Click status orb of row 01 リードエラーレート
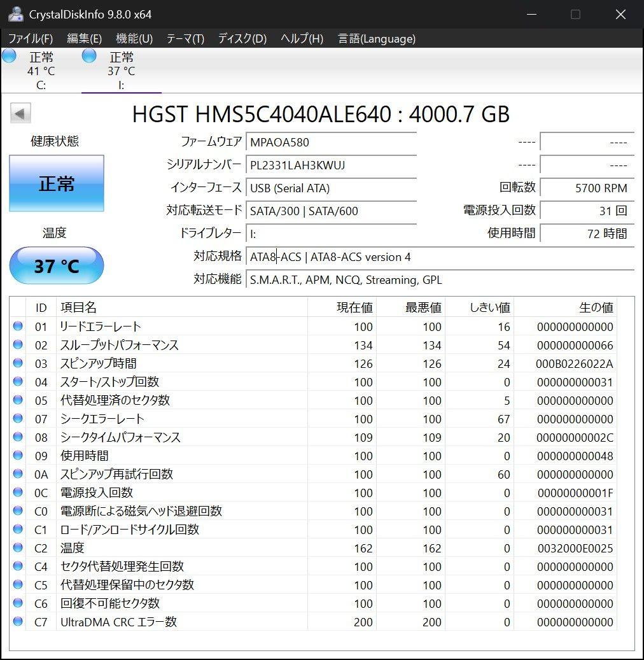This screenshot has width=644, height=660. pyautogui.click(x=18, y=326)
